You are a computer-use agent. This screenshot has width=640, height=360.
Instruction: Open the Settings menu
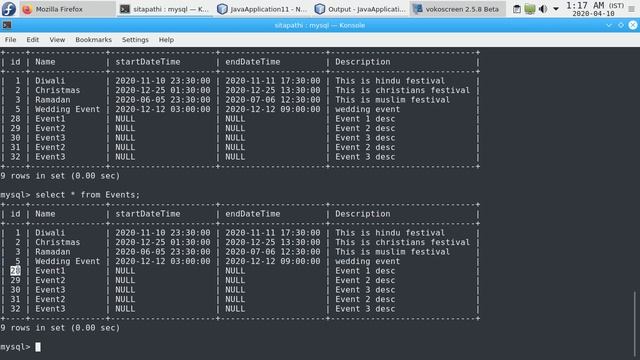pyautogui.click(x=135, y=40)
